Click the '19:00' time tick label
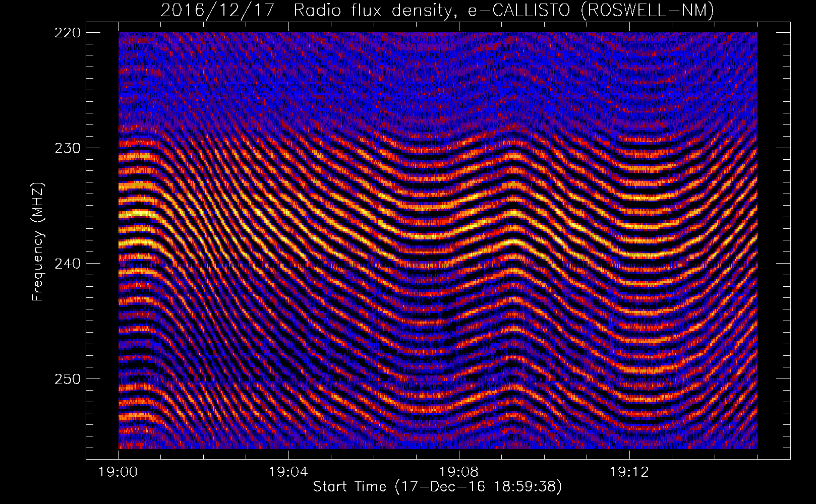The image size is (816, 504). [x=118, y=472]
